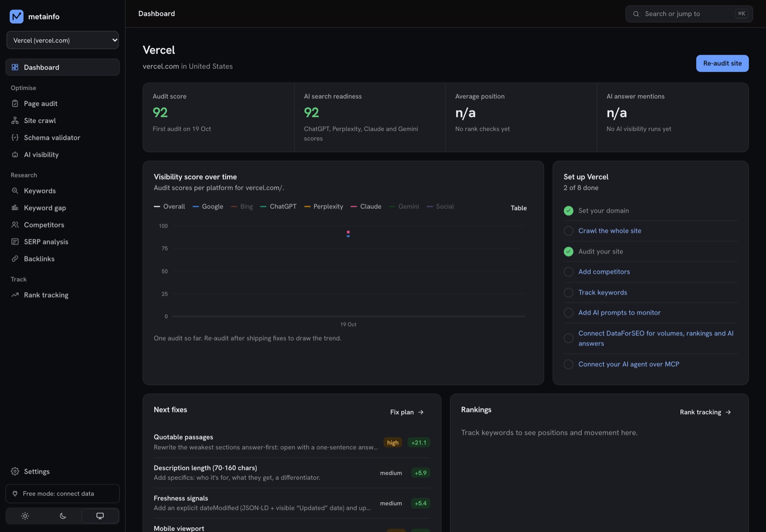Switch to dark theme with moon icon

(x=63, y=516)
